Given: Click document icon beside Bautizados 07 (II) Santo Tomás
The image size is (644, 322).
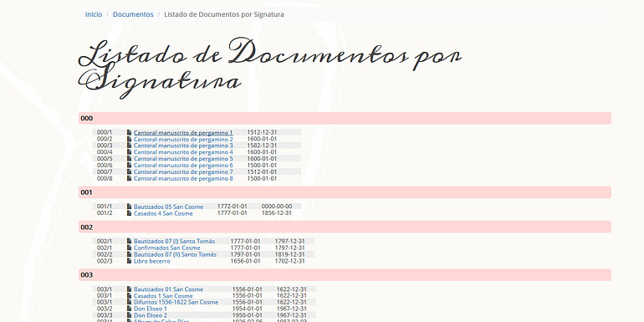Looking at the screenshot, I should click(x=130, y=254).
